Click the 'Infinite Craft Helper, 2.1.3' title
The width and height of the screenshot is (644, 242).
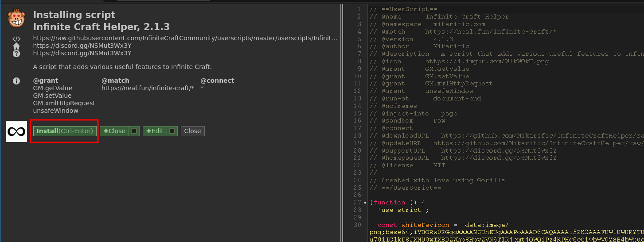[x=101, y=27]
